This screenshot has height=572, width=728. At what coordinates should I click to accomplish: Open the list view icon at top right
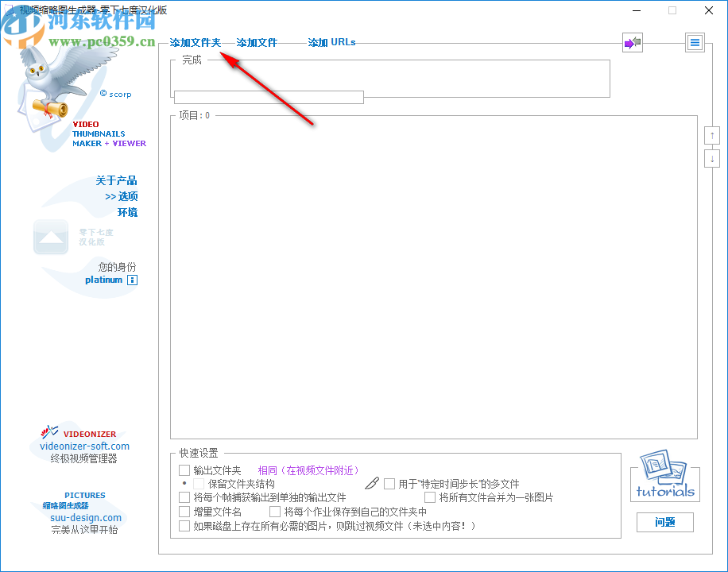pyautogui.click(x=694, y=42)
